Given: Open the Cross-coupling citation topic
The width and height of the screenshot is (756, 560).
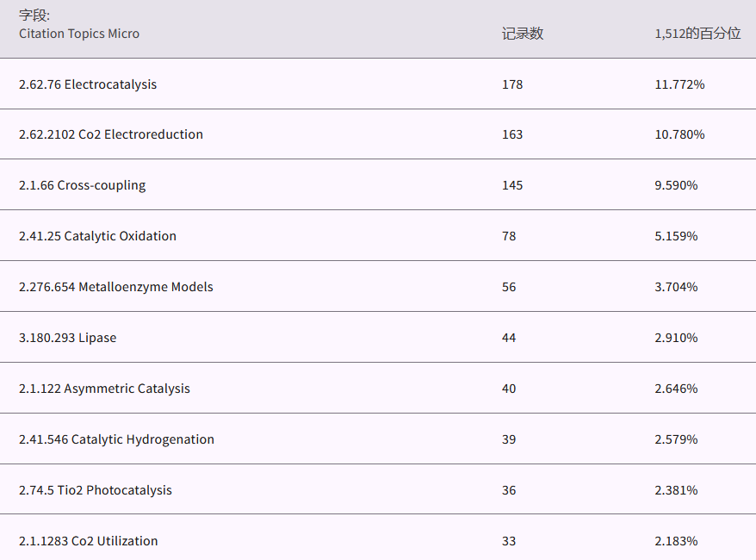Looking at the screenshot, I should 83,185.
